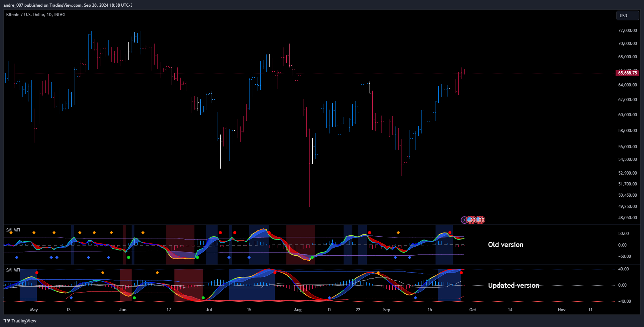The image size is (644, 327).
Task: Click the 68,000.00 price axis label
Action: pos(628,57)
